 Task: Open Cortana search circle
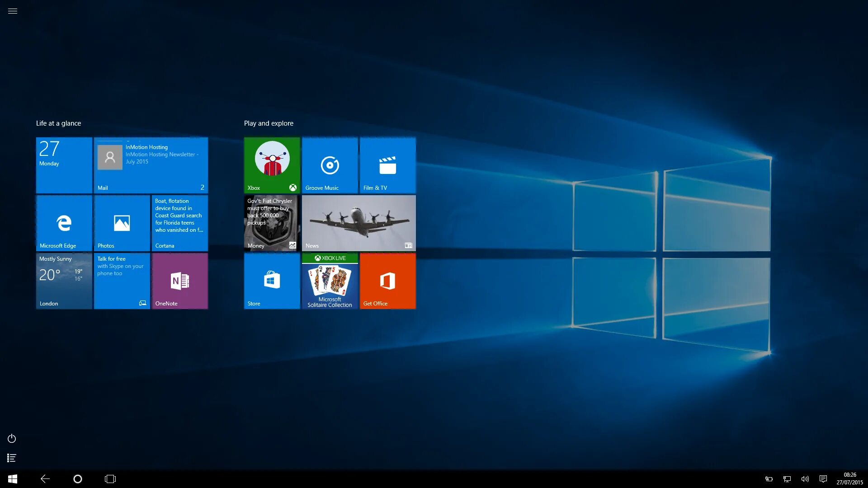click(77, 479)
